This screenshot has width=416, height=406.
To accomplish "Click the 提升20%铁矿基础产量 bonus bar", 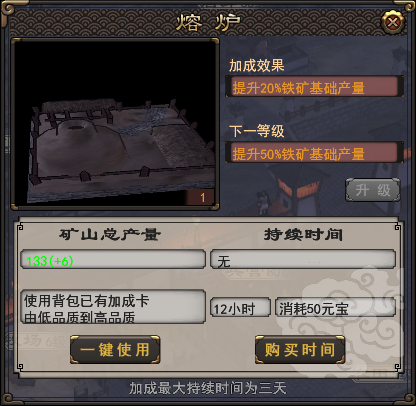I will coord(314,87).
